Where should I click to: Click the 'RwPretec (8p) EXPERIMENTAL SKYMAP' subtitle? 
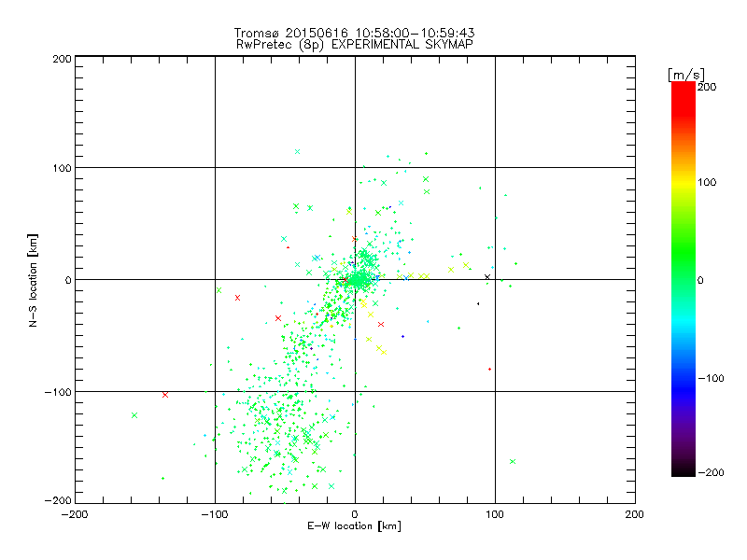[x=354, y=44]
